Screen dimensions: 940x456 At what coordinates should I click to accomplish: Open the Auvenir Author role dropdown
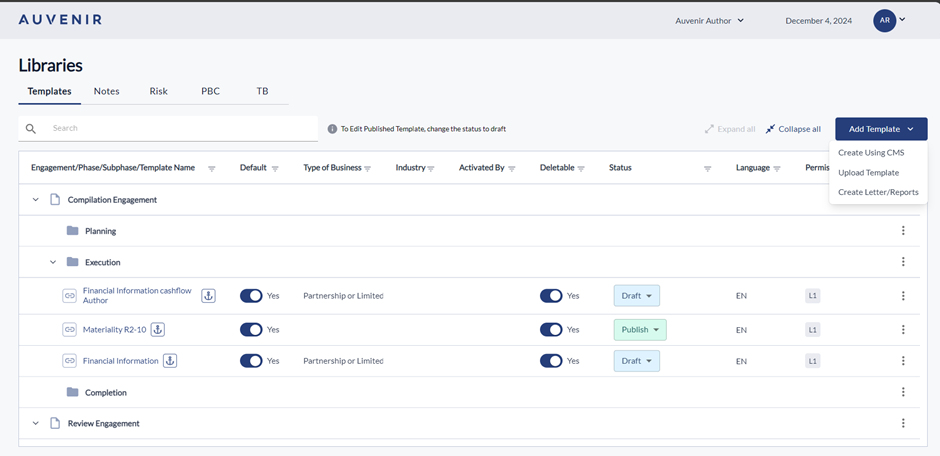point(709,20)
